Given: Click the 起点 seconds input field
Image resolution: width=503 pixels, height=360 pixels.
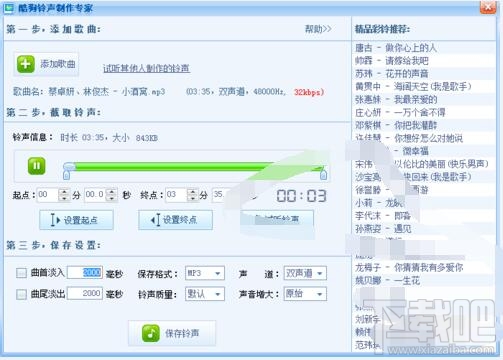Looking at the screenshot, I should [95, 195].
